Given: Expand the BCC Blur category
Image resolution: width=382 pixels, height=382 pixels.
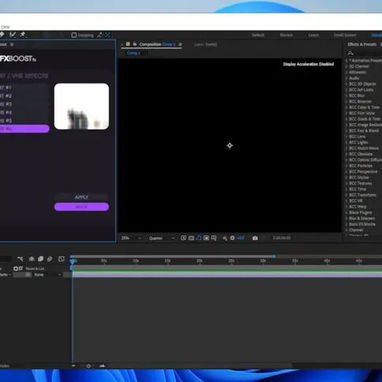Looking at the screenshot, I should coord(346,96).
